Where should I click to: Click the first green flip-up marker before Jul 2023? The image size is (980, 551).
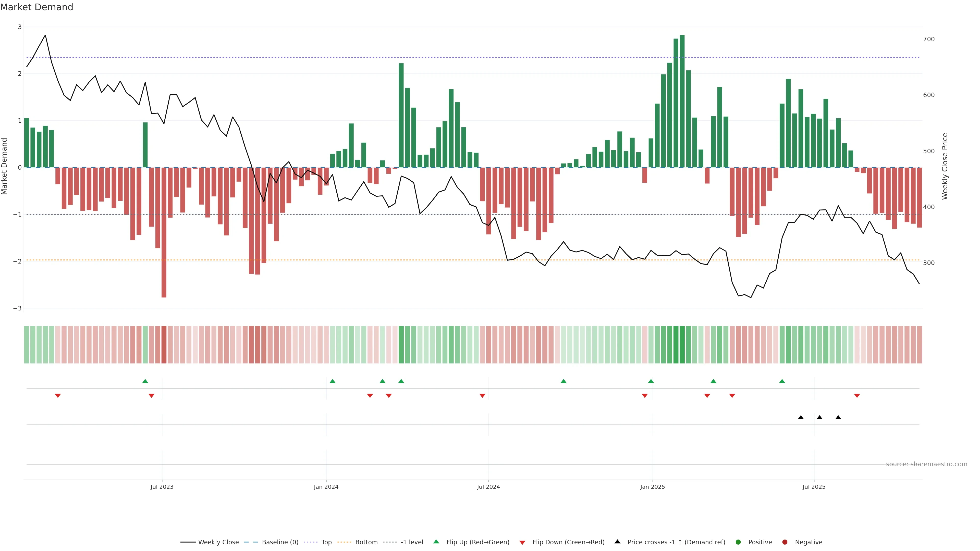(x=145, y=381)
